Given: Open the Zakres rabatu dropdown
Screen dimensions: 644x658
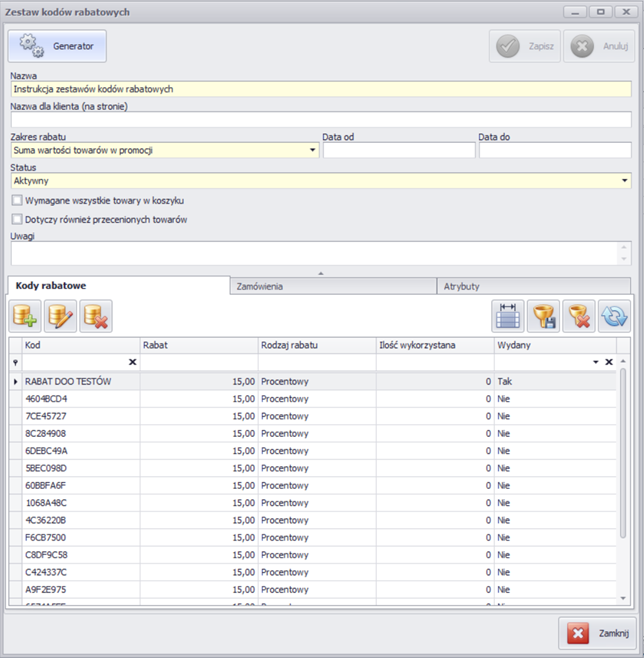Looking at the screenshot, I should tap(313, 150).
